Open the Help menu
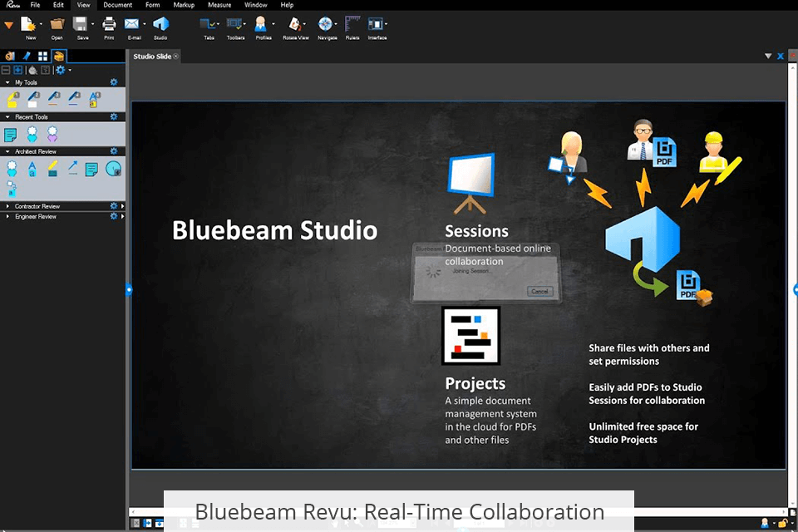The height and width of the screenshot is (532, 798). (287, 5)
